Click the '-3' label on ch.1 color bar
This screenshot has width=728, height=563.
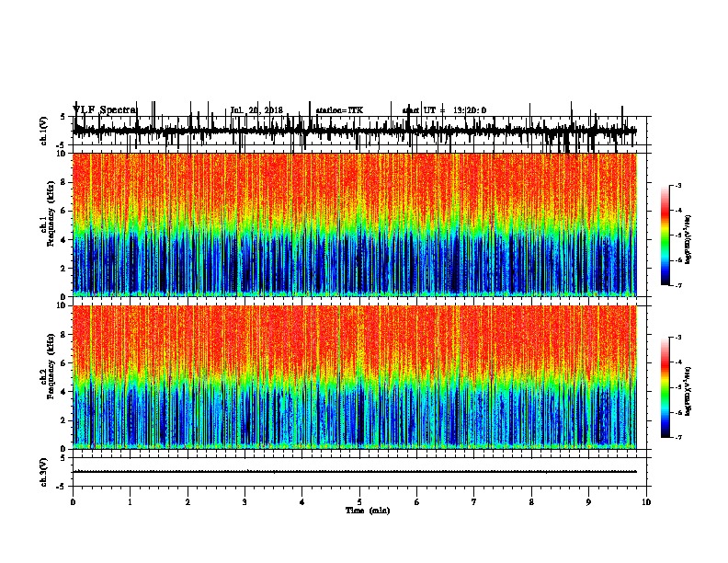pyautogui.click(x=677, y=186)
